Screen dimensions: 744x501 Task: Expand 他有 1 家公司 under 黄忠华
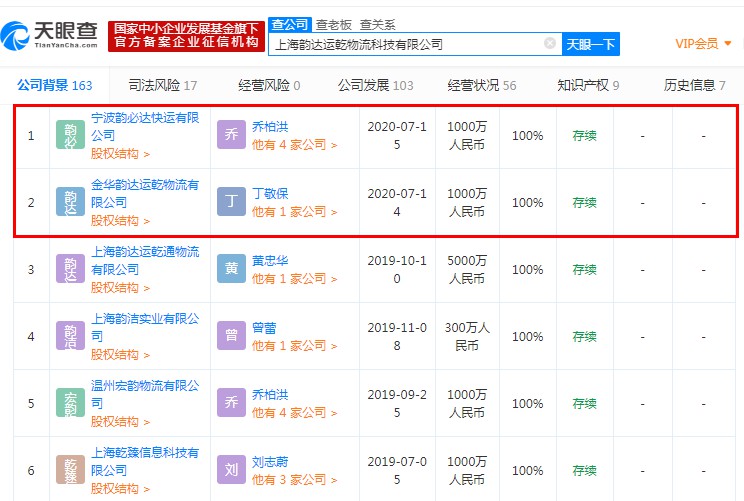tap(294, 278)
